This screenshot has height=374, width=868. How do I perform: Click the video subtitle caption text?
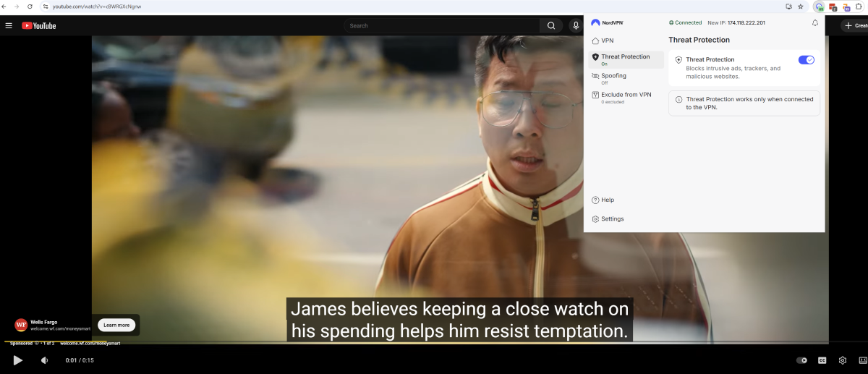point(460,320)
